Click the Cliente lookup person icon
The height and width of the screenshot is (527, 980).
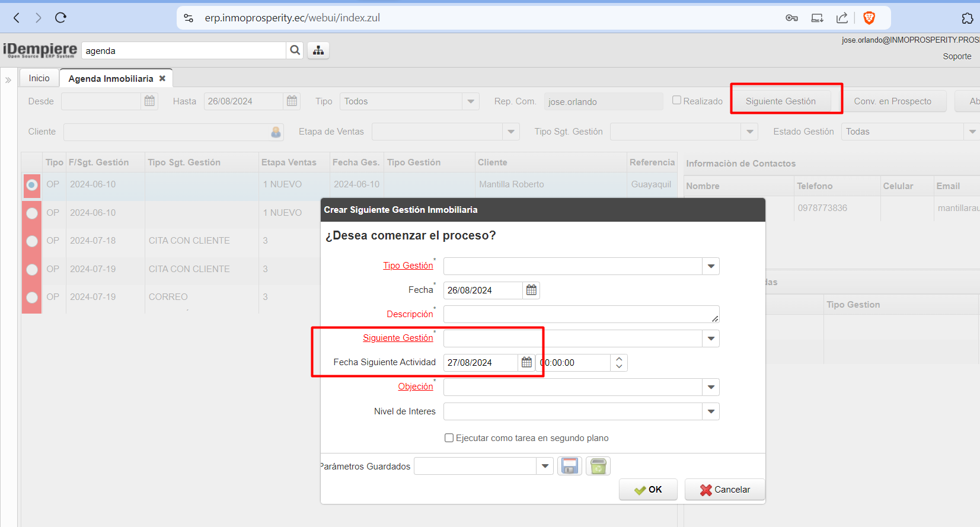tap(276, 132)
